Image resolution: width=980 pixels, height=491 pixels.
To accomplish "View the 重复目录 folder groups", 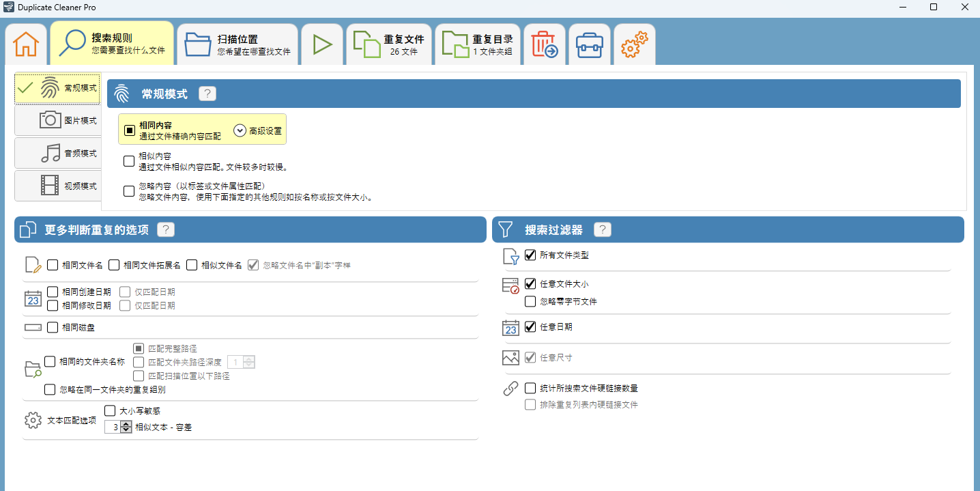I will (x=478, y=43).
